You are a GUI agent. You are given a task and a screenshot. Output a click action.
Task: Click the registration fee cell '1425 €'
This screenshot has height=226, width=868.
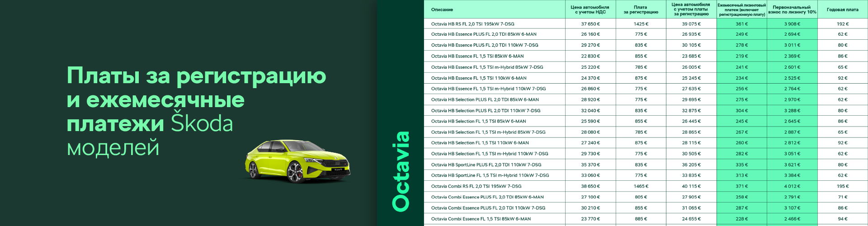[x=641, y=24]
